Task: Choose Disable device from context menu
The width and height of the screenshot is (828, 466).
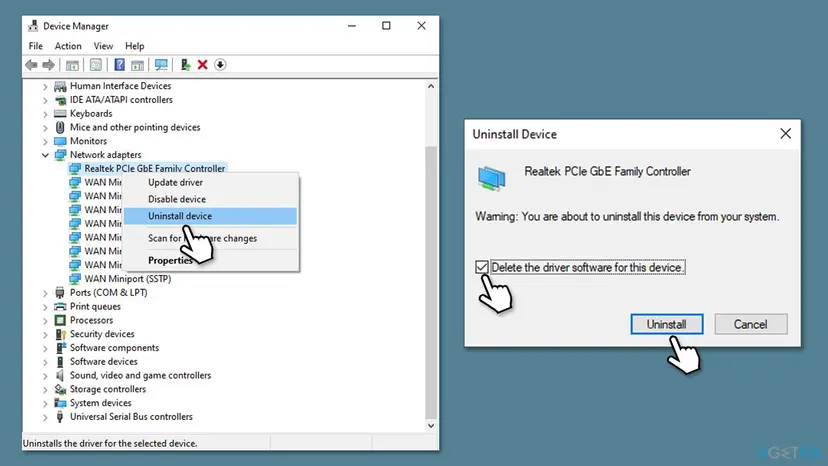Action: [211, 199]
